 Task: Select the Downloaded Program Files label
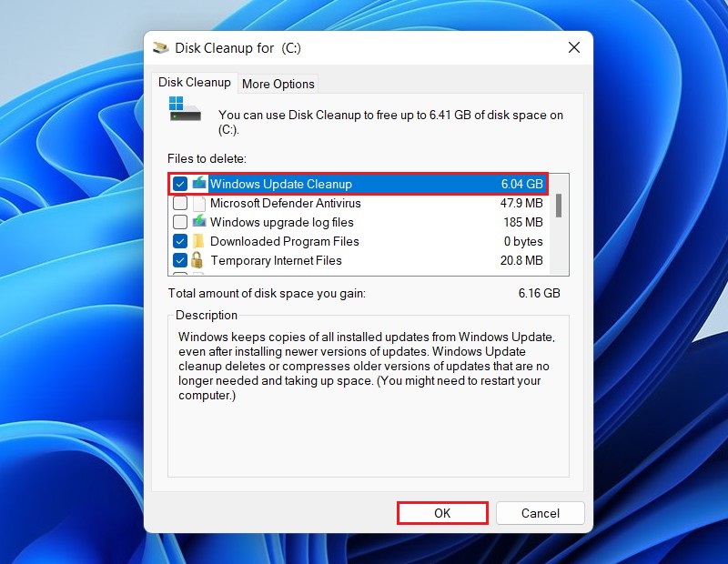(285, 241)
